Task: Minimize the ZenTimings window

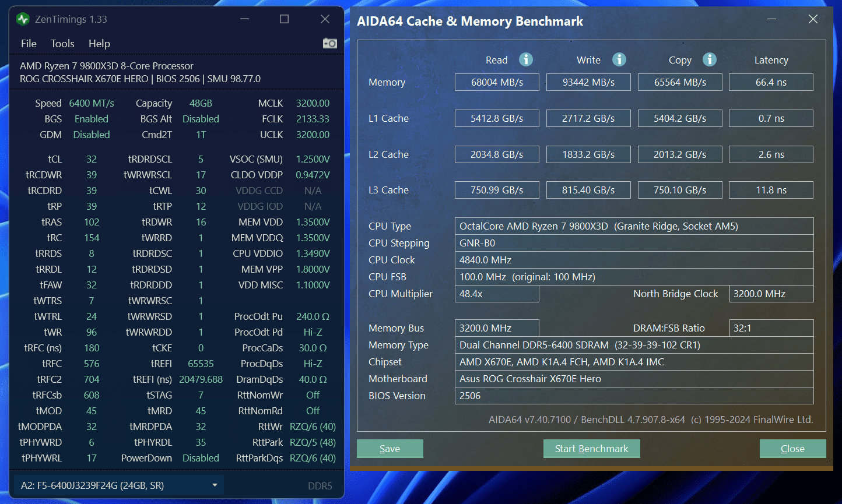Action: click(245, 19)
